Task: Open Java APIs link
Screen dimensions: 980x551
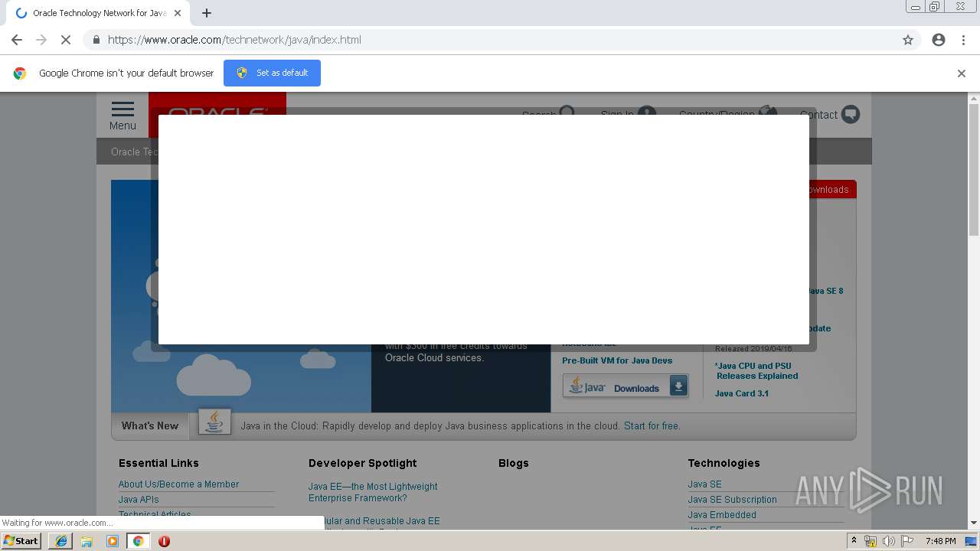Action: tap(139, 500)
